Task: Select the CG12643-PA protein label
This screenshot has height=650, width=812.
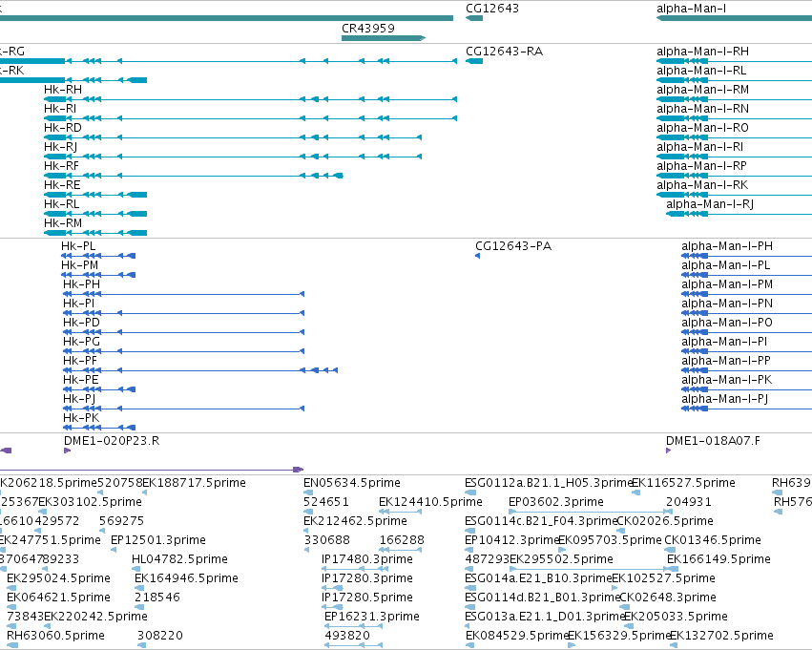Action: [x=513, y=246]
